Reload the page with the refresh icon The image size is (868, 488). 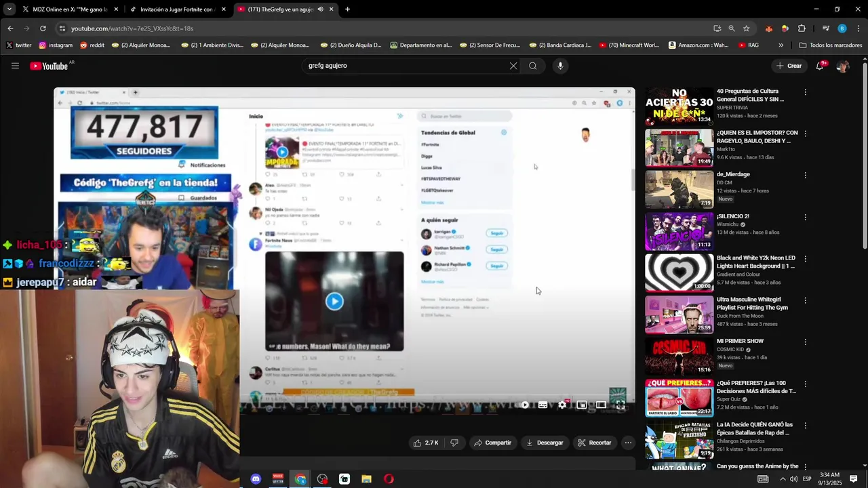point(43,28)
